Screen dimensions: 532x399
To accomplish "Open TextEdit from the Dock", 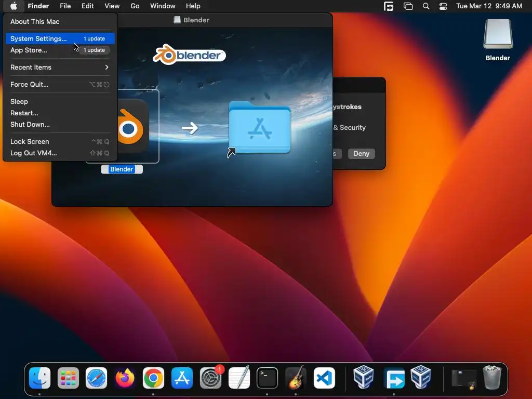I will point(239,378).
